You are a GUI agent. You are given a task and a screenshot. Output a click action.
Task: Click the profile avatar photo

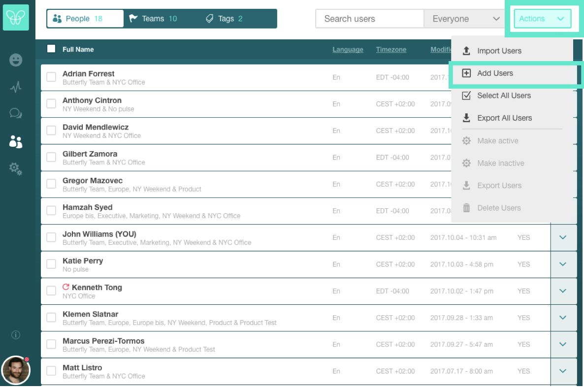[16, 370]
